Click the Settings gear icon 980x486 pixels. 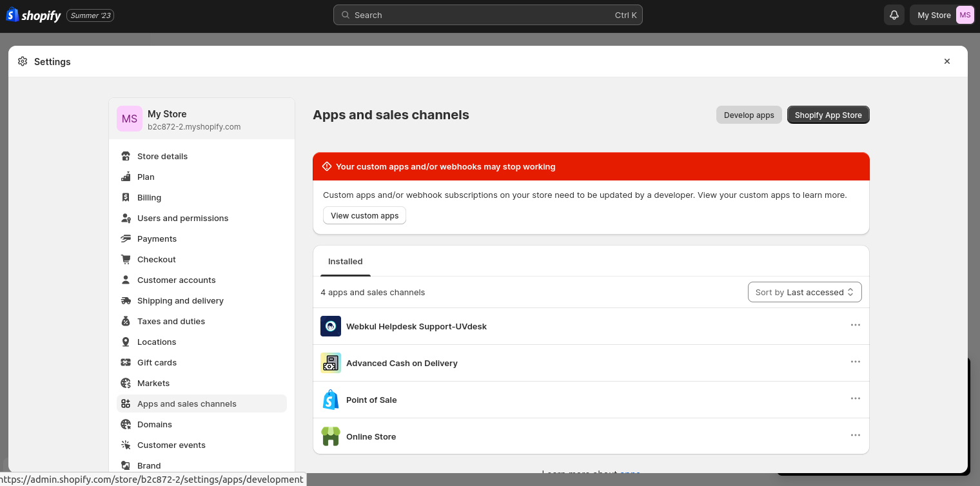(23, 61)
